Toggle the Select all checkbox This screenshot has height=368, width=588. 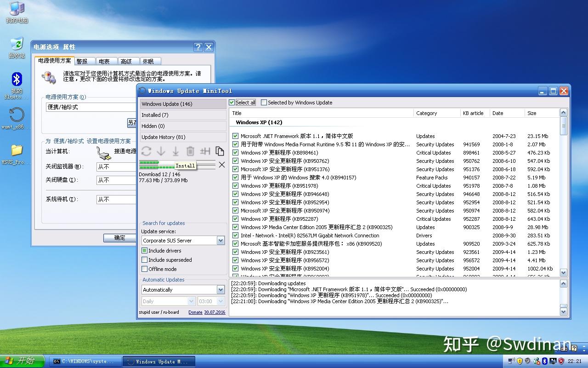(x=232, y=103)
